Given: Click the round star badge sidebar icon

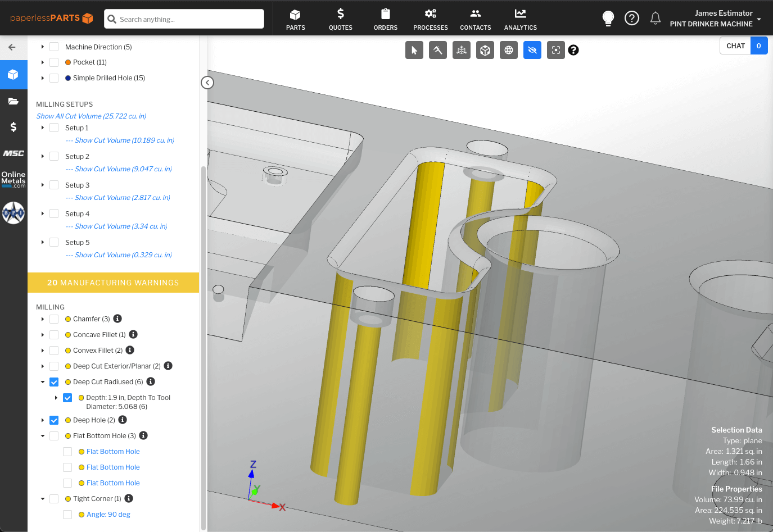Looking at the screenshot, I should pos(13,213).
